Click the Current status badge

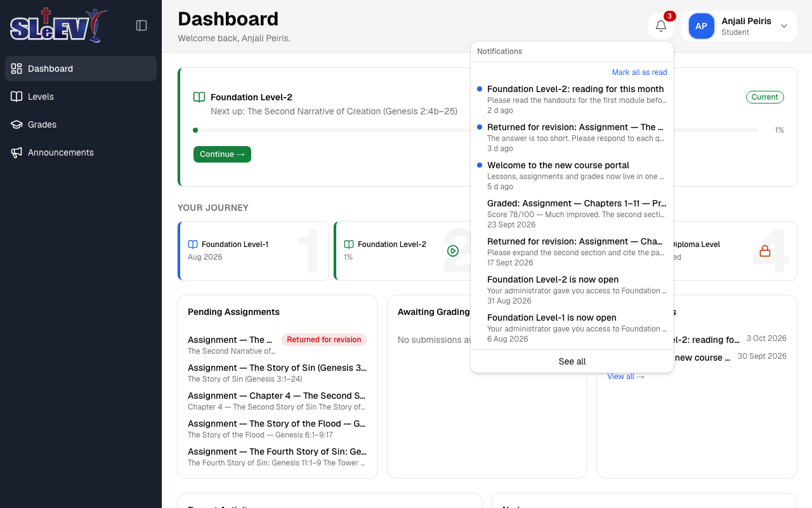(765, 97)
